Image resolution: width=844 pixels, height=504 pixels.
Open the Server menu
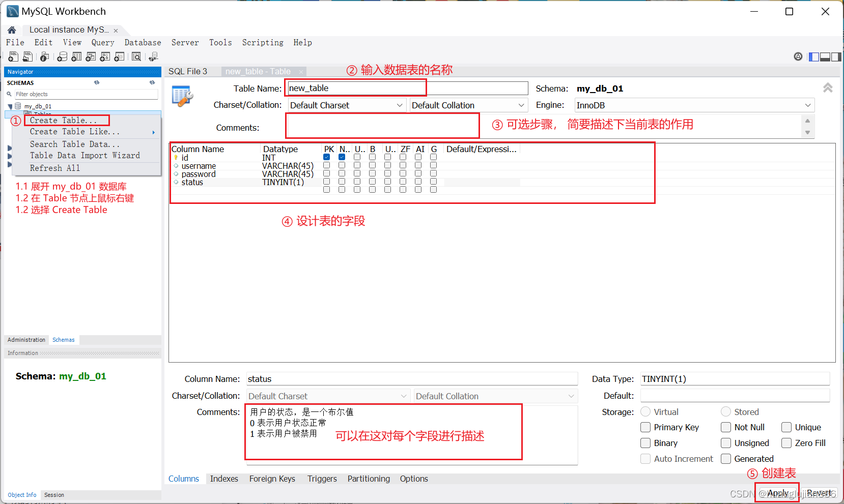[185, 43]
